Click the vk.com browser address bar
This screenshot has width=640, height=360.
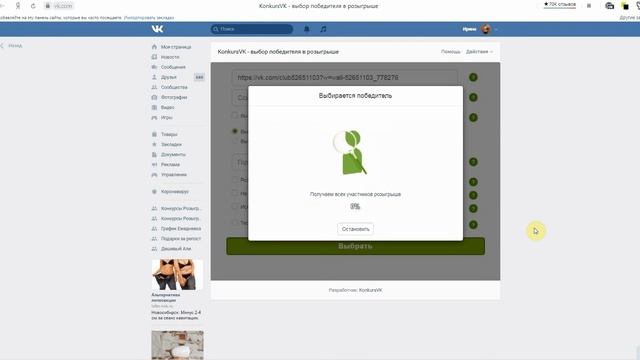pyautogui.click(x=63, y=6)
